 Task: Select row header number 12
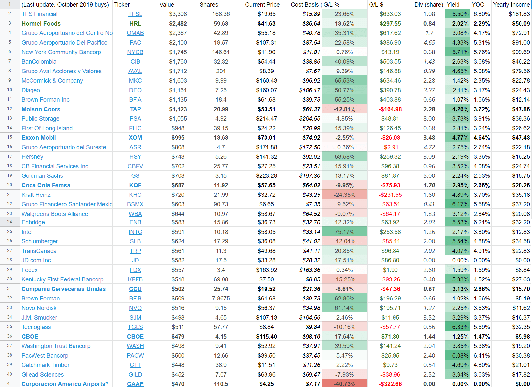pyautogui.click(x=10, y=109)
